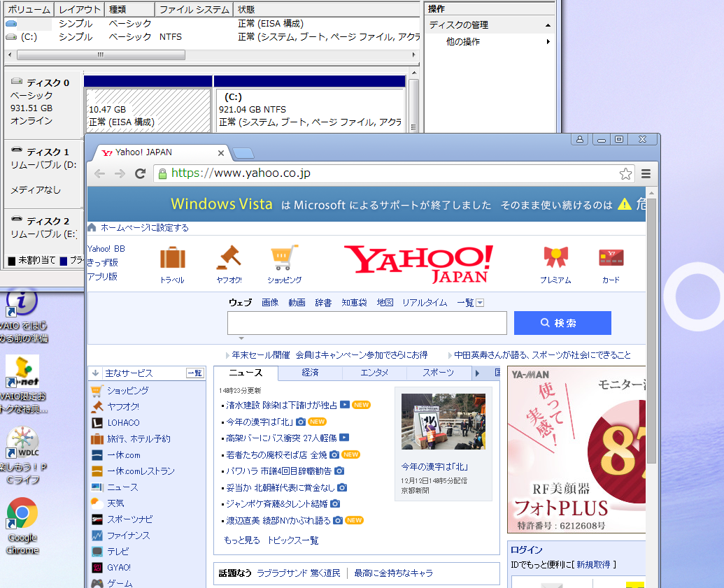Select Realtime search category
724x588 pixels.
425,303
